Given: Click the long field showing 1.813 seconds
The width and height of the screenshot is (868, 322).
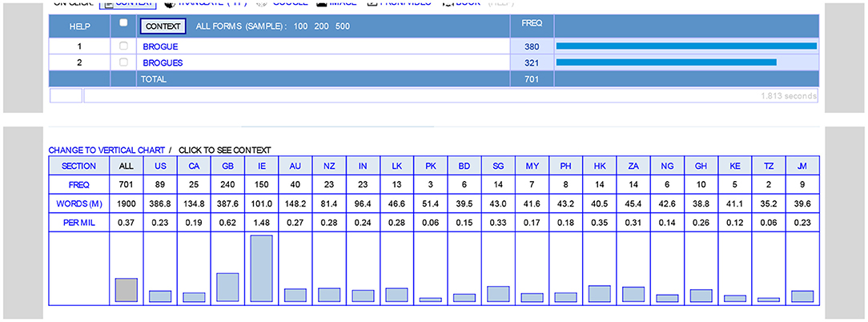Looking at the screenshot, I should [x=451, y=96].
